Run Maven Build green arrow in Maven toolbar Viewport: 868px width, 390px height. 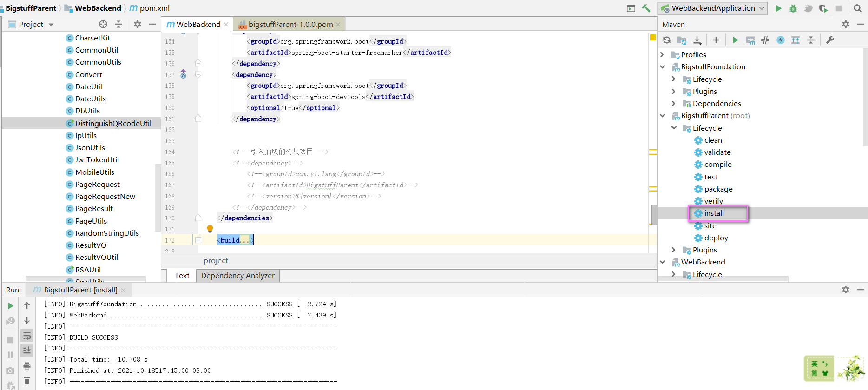pos(735,40)
